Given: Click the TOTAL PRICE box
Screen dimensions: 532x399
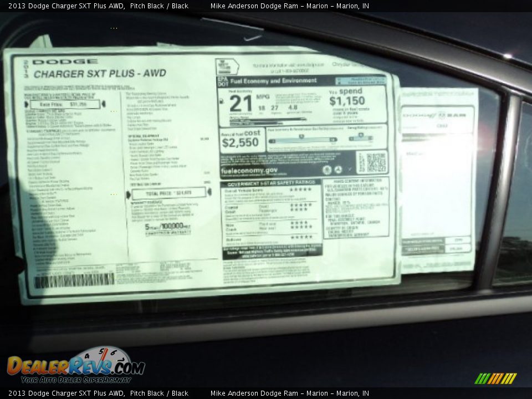Looking at the screenshot, I should tap(168, 193).
